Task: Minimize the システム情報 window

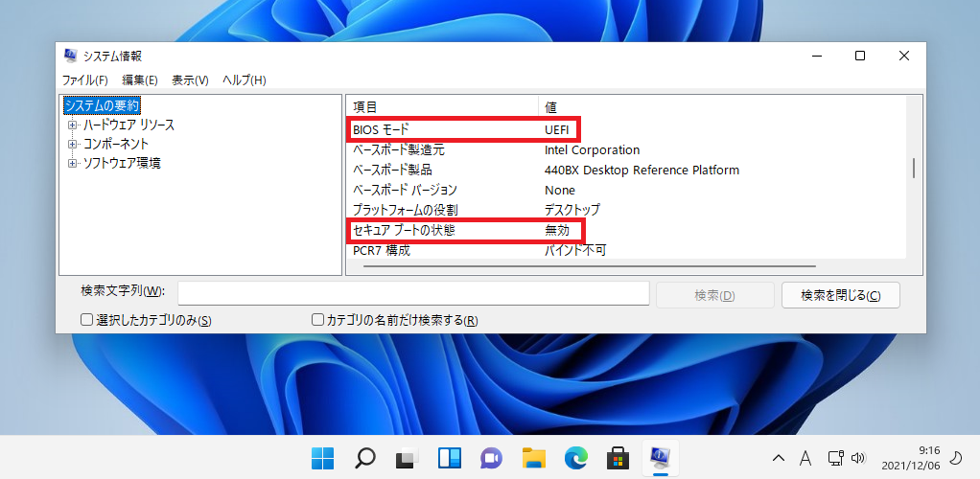Action: click(x=816, y=56)
